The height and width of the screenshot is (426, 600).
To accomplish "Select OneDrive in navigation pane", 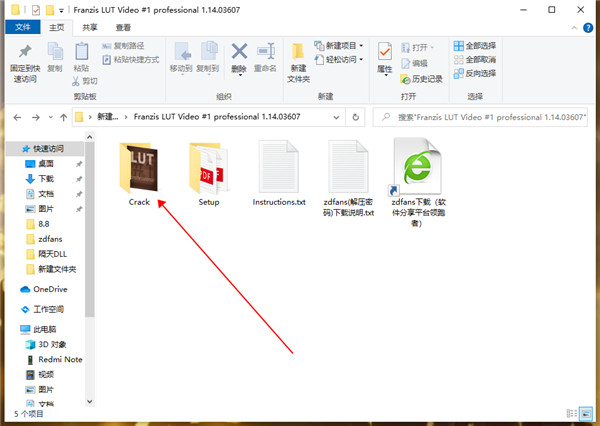I will [45, 289].
